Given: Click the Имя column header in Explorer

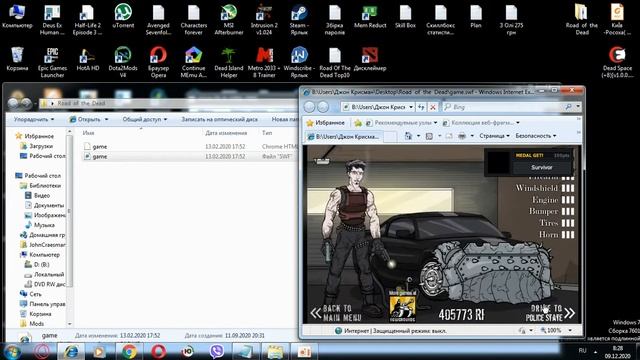Looking at the screenshot, I should (x=89, y=133).
